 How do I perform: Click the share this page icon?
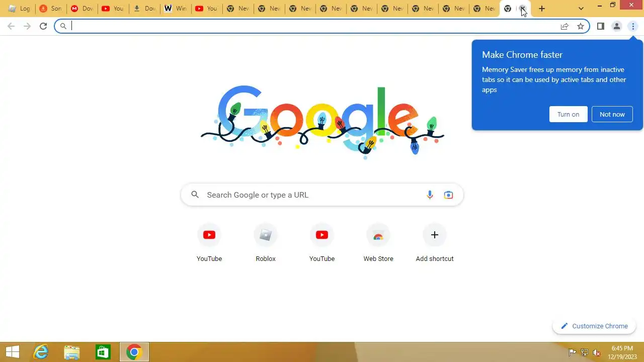565,26
